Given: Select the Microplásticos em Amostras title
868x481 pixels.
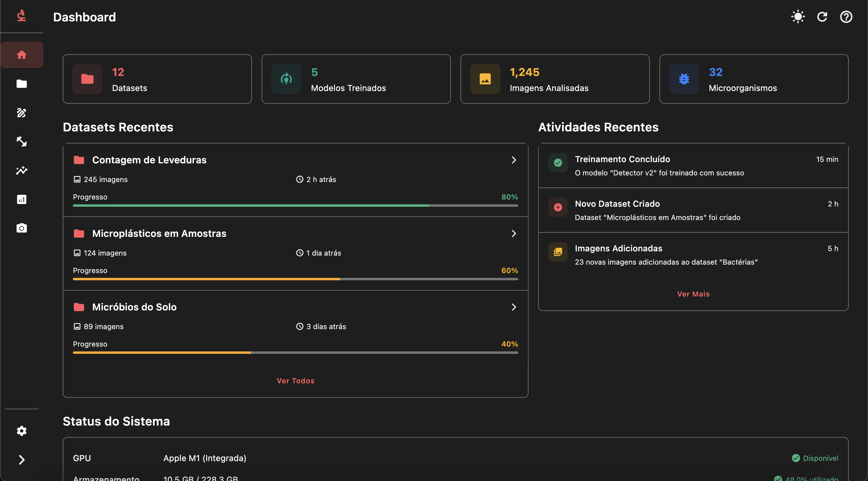Looking at the screenshot, I should click(159, 234).
